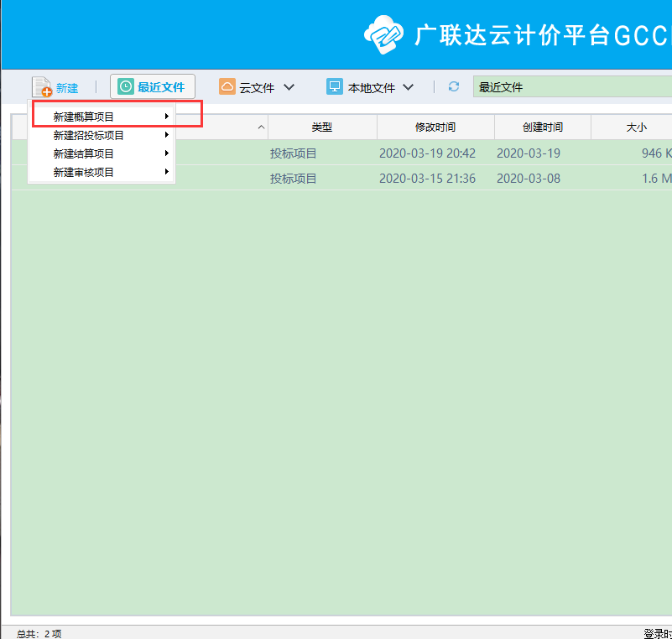Expand the 本地文件 dropdown chevron
The image size is (672, 639).
tap(409, 87)
